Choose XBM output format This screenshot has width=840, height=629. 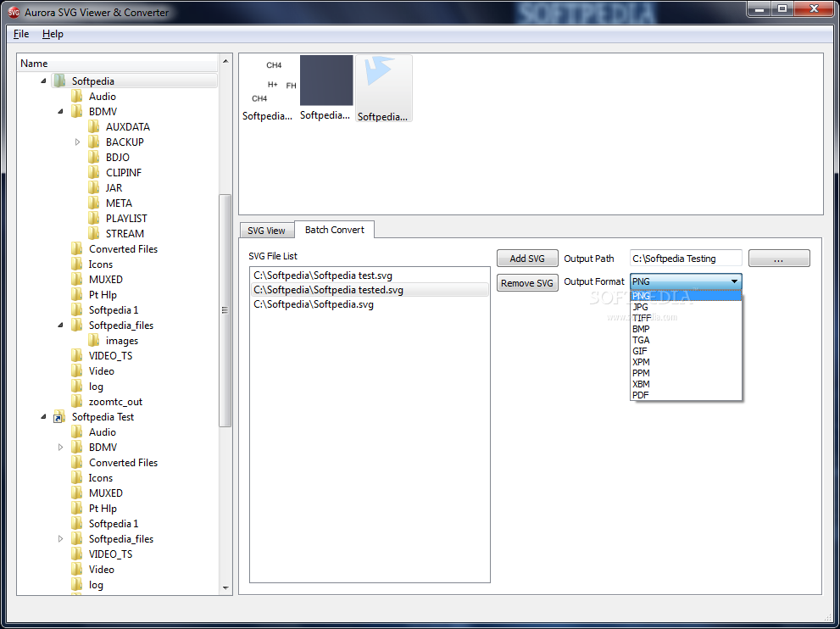[686, 384]
